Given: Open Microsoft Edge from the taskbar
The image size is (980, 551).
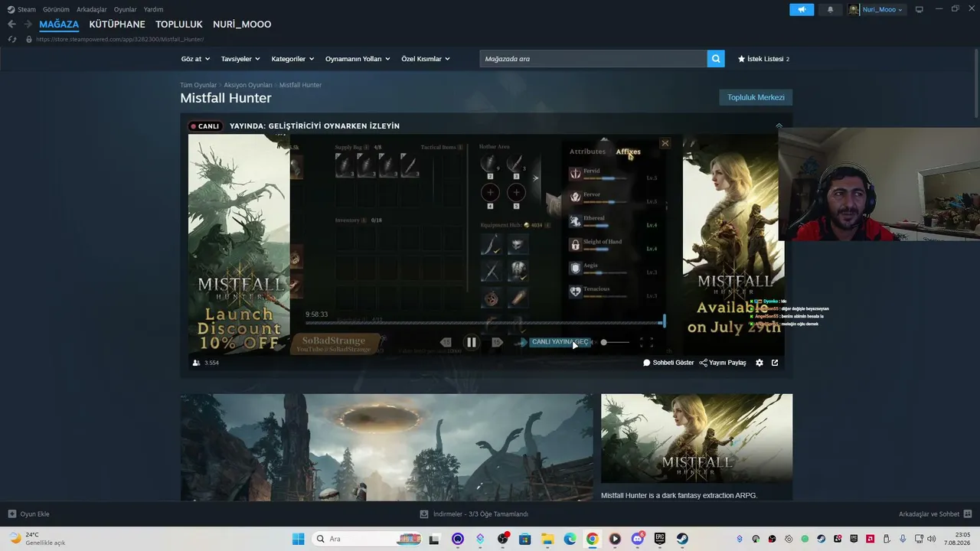Looking at the screenshot, I should point(570,539).
